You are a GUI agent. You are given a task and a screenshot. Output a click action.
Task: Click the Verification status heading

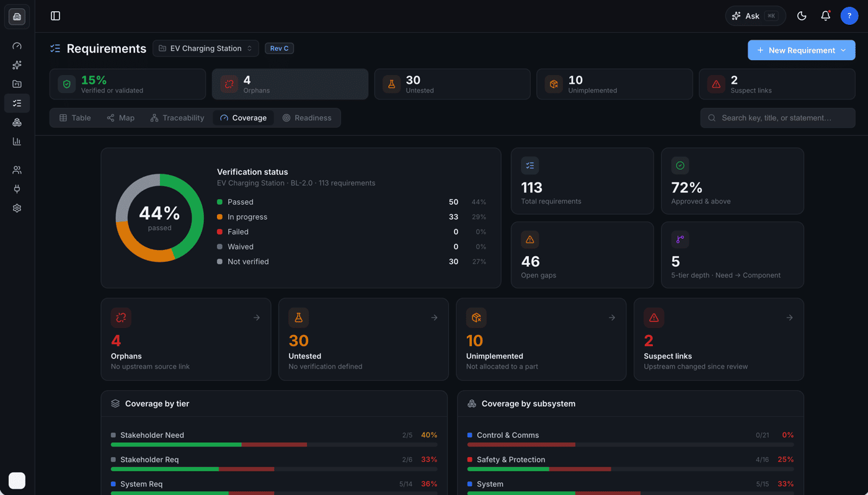coord(252,172)
